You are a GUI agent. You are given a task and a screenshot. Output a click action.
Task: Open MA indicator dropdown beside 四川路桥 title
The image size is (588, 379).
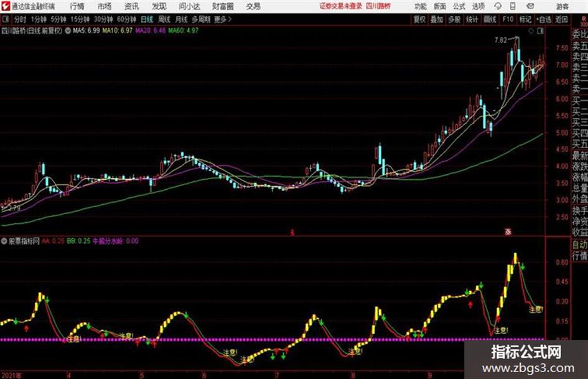68,30
